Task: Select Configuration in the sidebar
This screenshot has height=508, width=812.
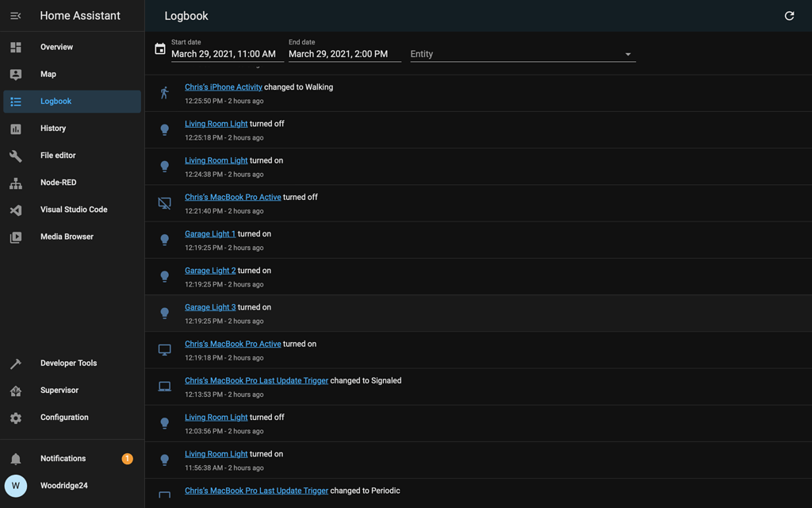Action: (64, 418)
